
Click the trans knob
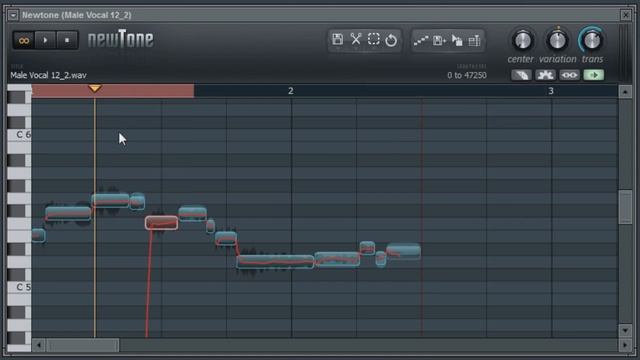[x=592, y=40]
